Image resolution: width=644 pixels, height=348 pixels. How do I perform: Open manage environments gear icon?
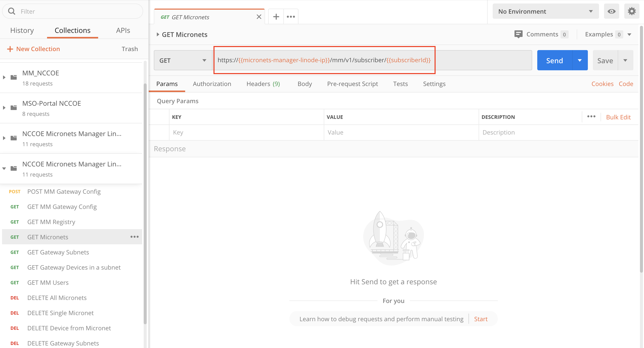pos(632,11)
